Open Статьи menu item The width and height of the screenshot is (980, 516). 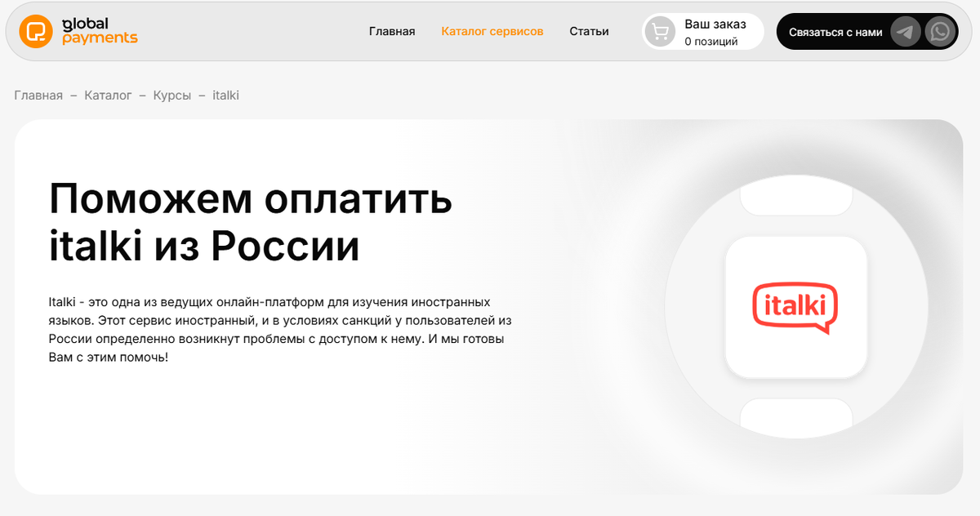(589, 32)
